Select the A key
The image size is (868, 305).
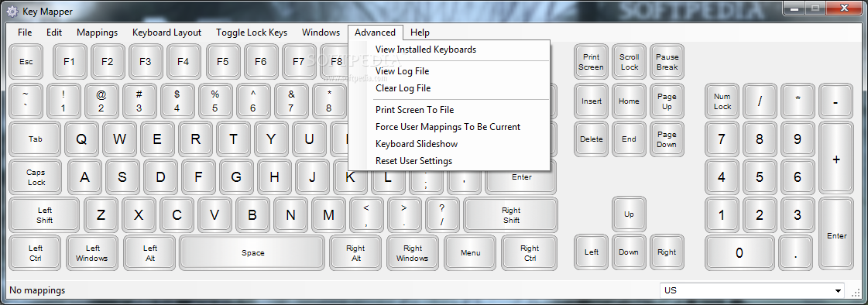pyautogui.click(x=84, y=178)
